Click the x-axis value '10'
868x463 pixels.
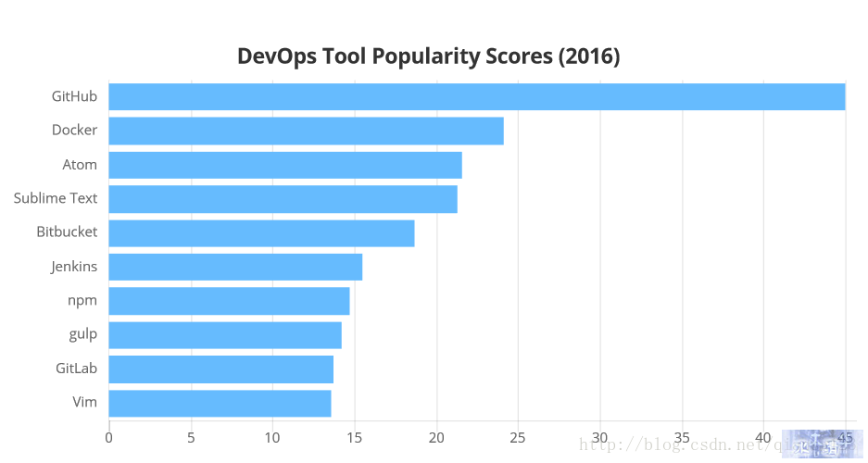pos(272,438)
